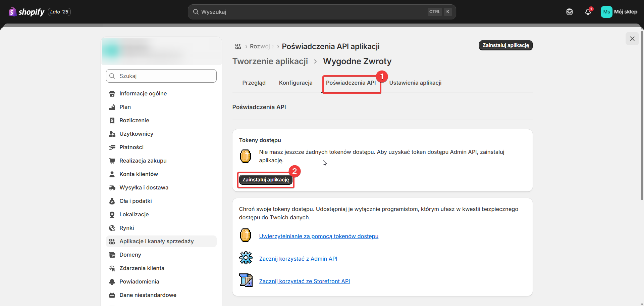Switch to the Przegląd tab
Image resolution: width=644 pixels, height=306 pixels.
[254, 83]
